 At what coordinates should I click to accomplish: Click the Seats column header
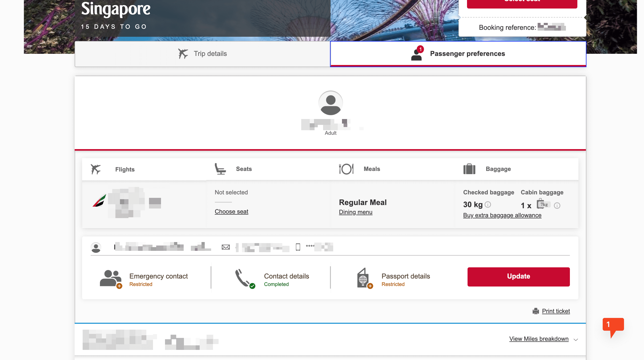coord(244,169)
